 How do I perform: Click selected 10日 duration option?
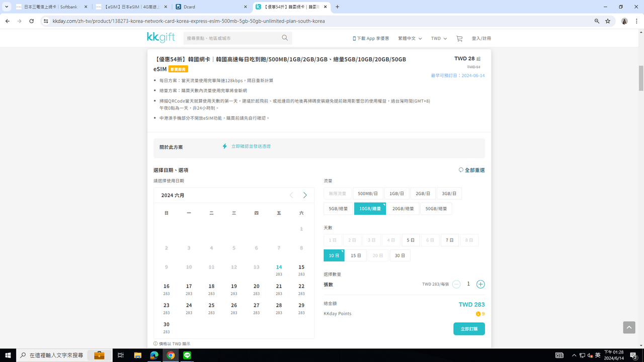pos(334,255)
